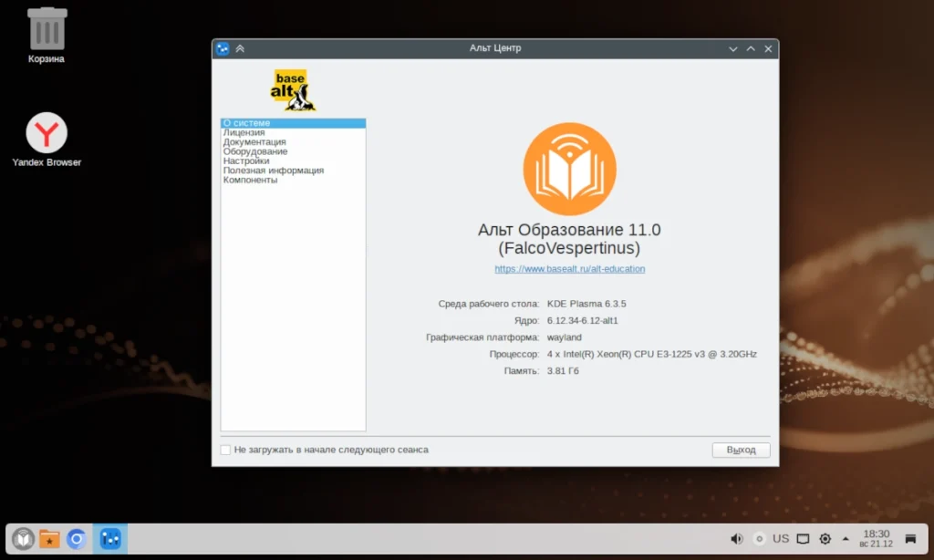Click the kernel version '6.12.34-6.12-alt1'
This screenshot has width=934, height=560.
583,320
